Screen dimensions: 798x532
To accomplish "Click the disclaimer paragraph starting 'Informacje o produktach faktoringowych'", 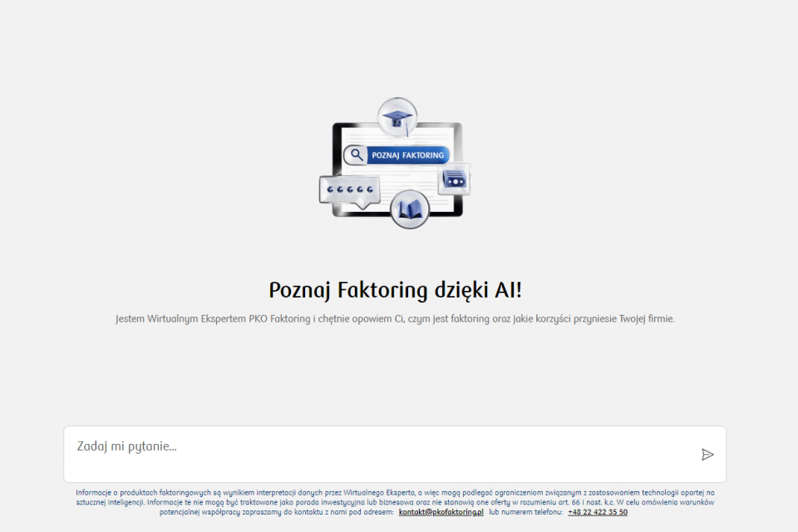I will click(395, 502).
